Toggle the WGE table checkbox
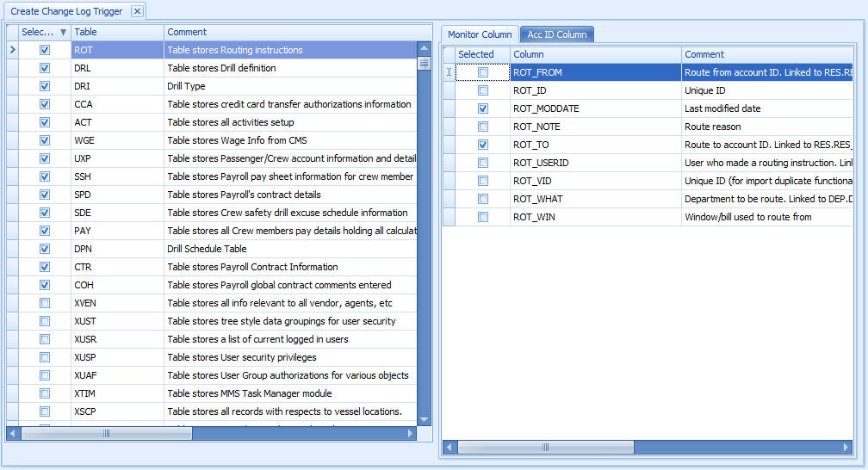The width and height of the screenshot is (868, 470). point(45,140)
